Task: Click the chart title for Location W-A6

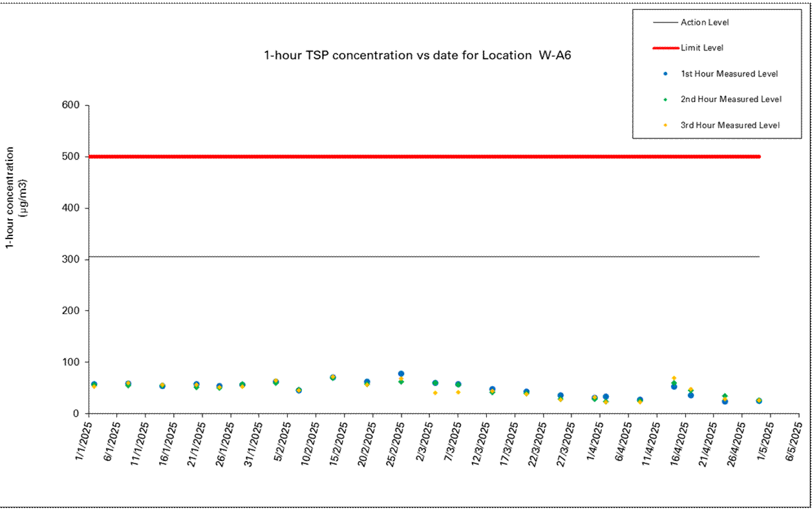Action: pos(417,56)
